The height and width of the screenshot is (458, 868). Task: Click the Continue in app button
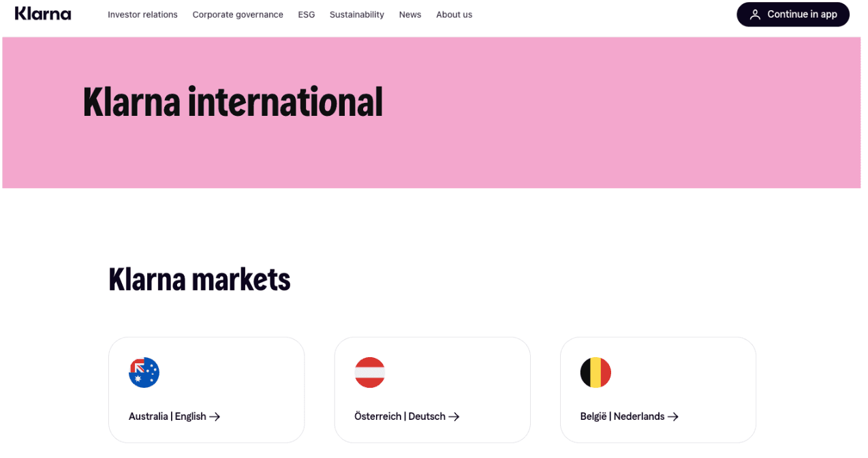793,14
